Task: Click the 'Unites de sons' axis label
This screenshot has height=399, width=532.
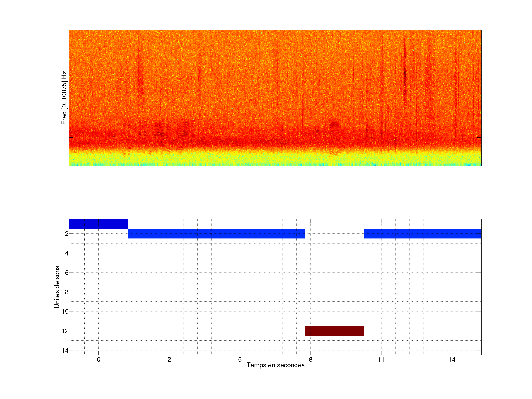Action: [57, 287]
